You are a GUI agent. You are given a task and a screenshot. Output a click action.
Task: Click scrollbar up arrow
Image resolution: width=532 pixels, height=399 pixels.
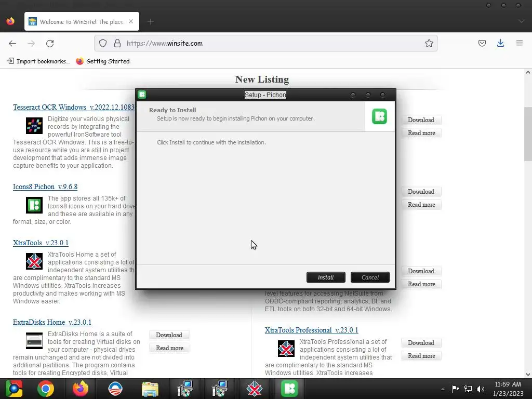(x=528, y=72)
